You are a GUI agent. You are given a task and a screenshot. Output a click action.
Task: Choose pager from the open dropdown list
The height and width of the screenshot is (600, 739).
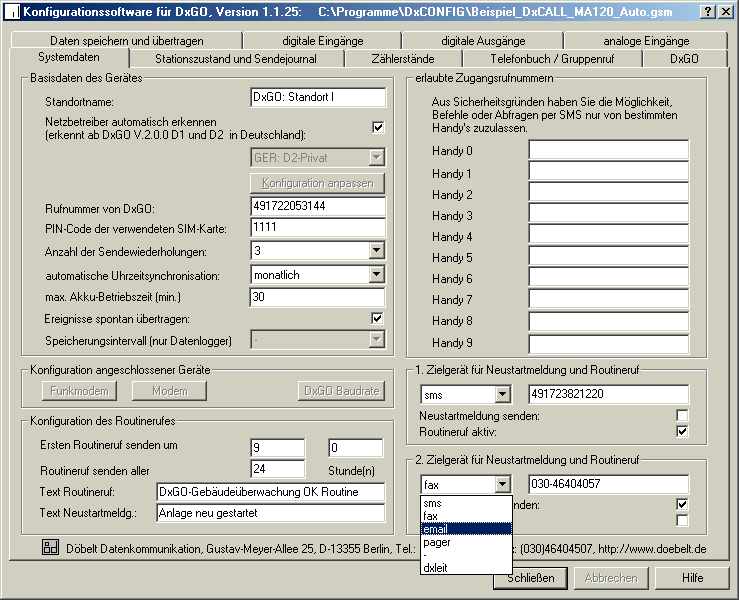[x=466, y=542]
